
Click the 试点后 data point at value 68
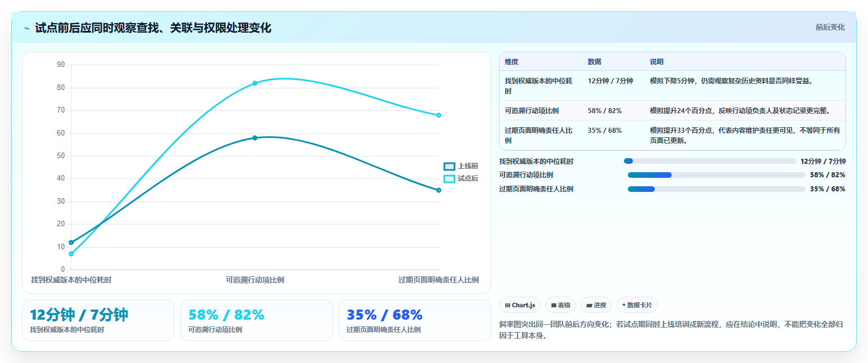[439, 115]
